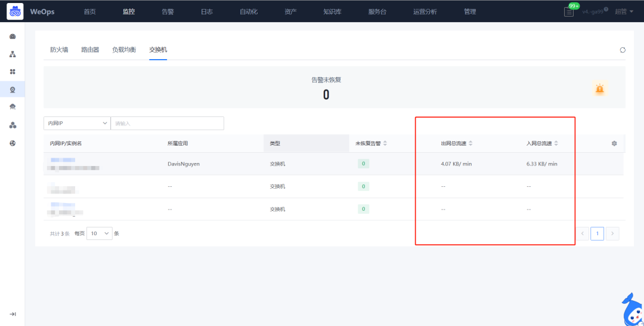This screenshot has width=644, height=326.
Task: Open the notifications list icon with 99+ badge
Action: (x=569, y=12)
